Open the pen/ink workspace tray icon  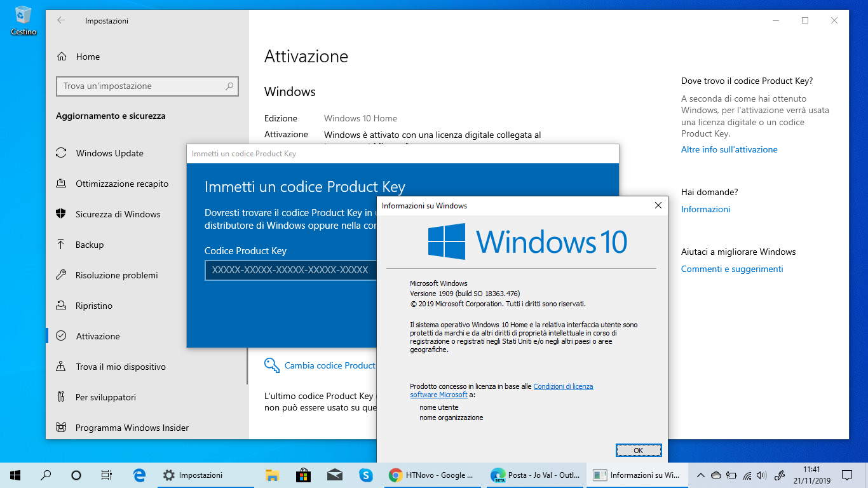[778, 475]
